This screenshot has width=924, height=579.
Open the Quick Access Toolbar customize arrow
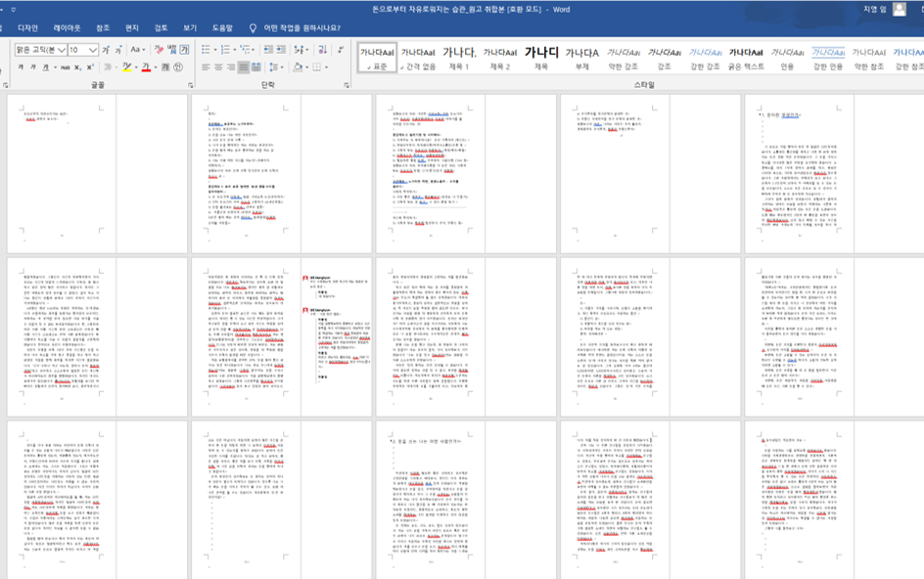click(x=14, y=10)
